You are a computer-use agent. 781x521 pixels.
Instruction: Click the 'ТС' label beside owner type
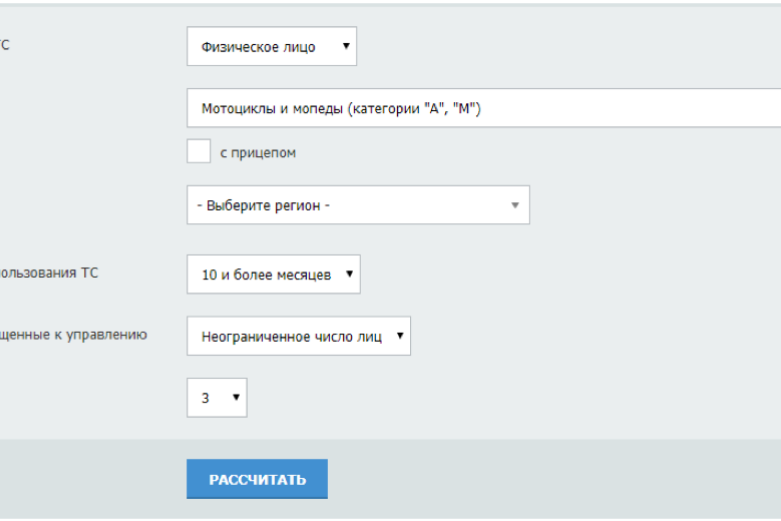[8, 45]
